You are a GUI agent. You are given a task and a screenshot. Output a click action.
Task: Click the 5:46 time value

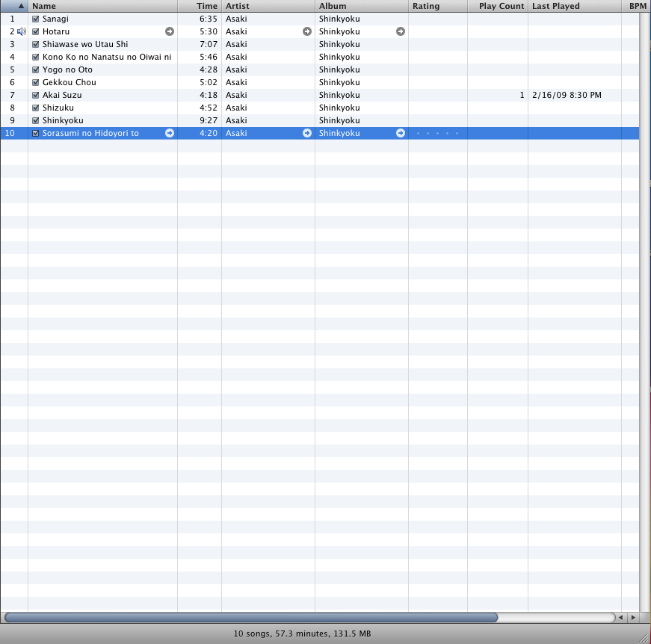pyautogui.click(x=209, y=58)
